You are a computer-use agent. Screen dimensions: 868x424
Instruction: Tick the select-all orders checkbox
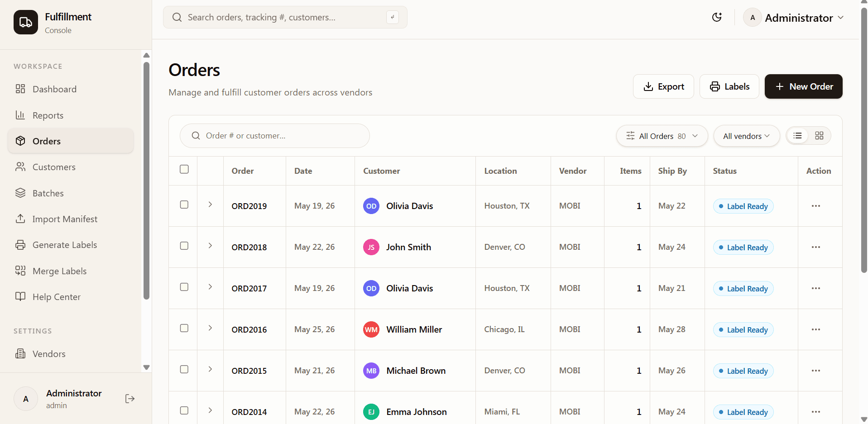coord(184,169)
